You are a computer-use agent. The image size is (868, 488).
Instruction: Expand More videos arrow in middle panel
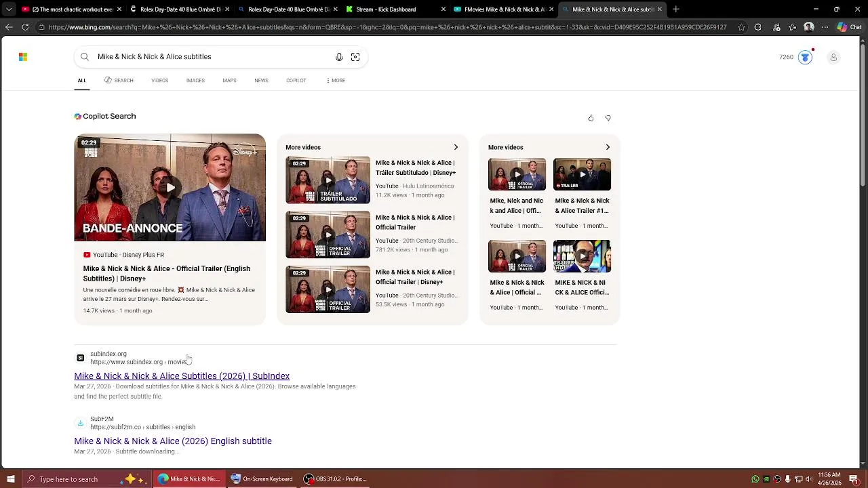click(456, 147)
